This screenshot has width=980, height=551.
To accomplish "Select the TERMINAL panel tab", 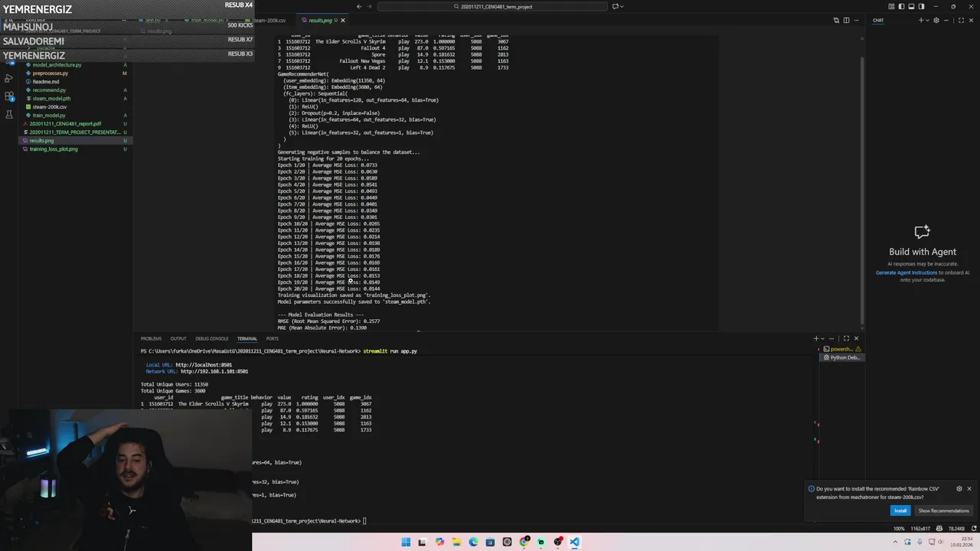I will click(247, 338).
